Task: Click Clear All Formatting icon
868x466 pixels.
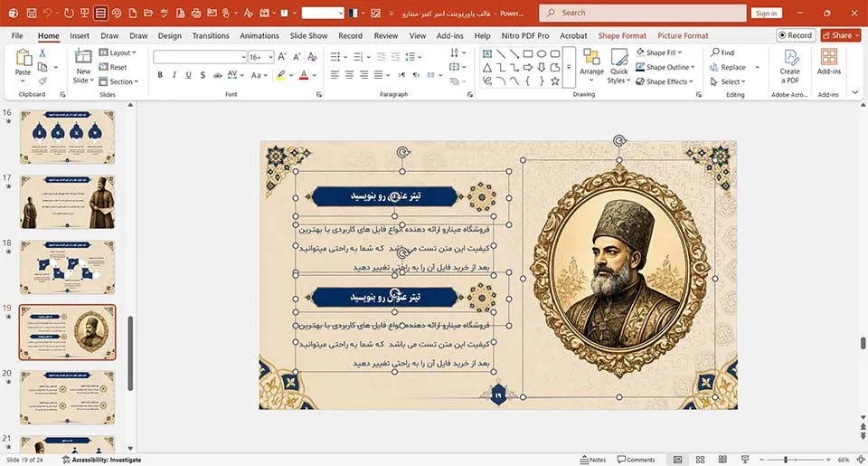Action: pyautogui.click(x=312, y=56)
